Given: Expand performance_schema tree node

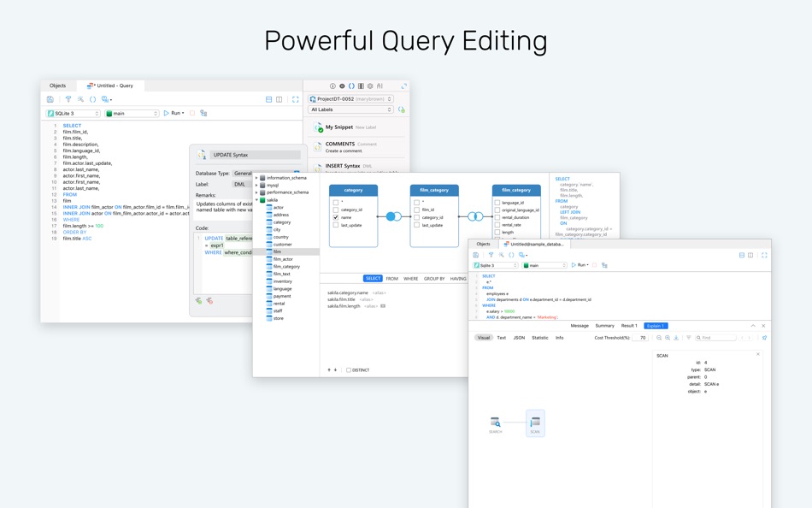Looking at the screenshot, I should pos(256,192).
